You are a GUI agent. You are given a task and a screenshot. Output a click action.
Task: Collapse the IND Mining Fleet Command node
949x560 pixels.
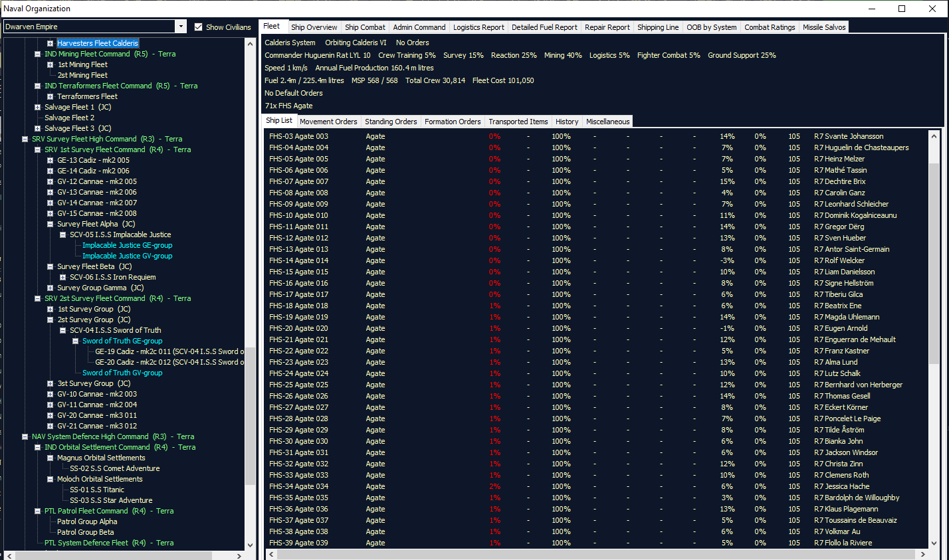(x=37, y=54)
